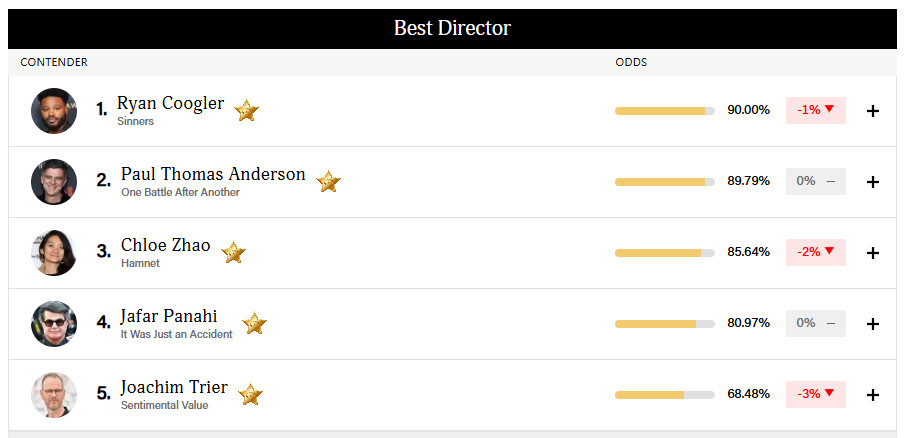Click Chloe Zhao's gold star badge

[233, 252]
